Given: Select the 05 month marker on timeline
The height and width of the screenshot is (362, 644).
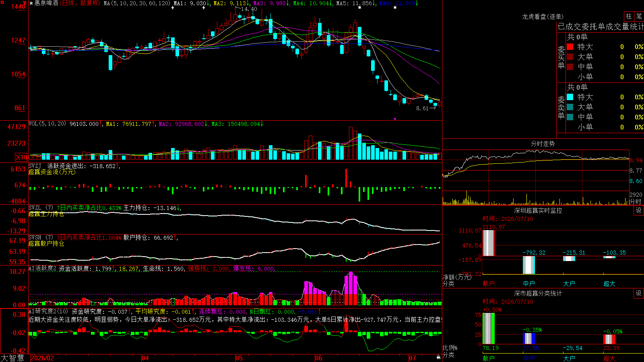Looking at the screenshot, I should tap(239, 358).
